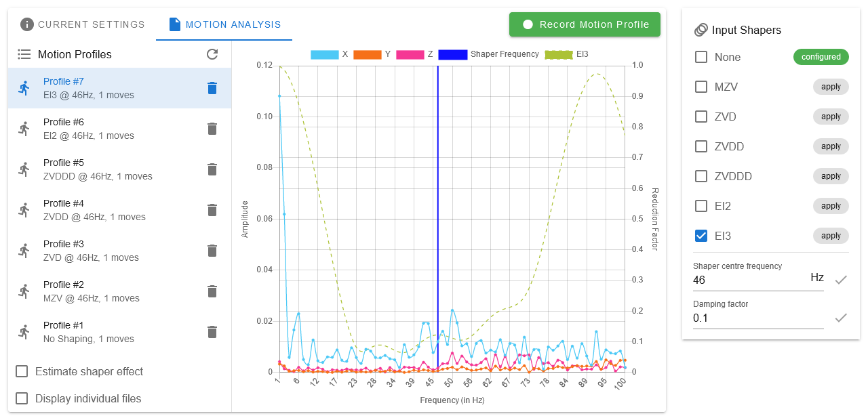Switch to the Current Settings tab
868x420 pixels.
coord(83,24)
